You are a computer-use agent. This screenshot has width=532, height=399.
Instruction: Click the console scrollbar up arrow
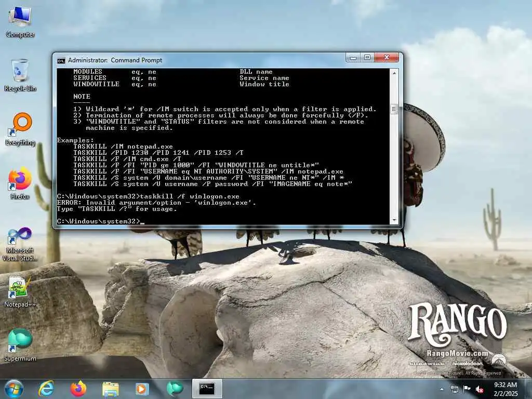click(394, 73)
